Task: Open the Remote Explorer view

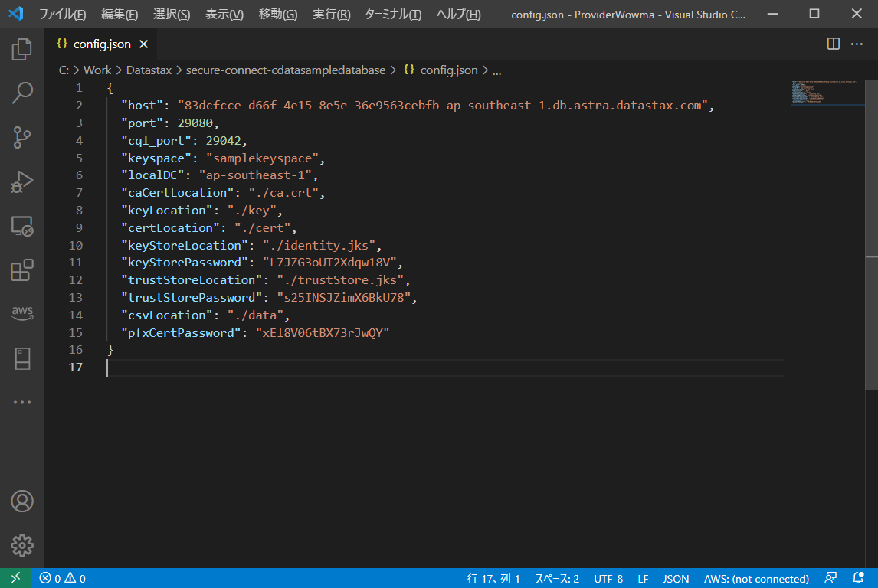Action: click(22, 226)
